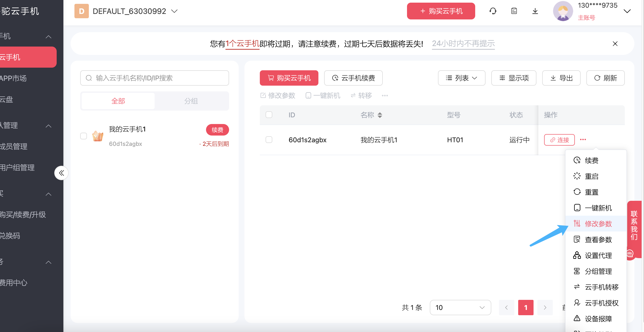Open the orders clipboard icon in header
Viewport: 644px width, 332px height.
tap(514, 11)
